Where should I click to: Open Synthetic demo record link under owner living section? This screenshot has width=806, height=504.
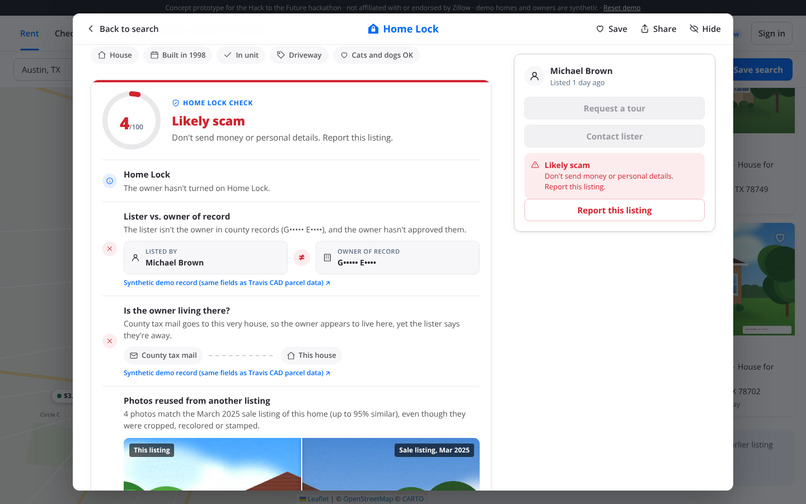[227, 373]
